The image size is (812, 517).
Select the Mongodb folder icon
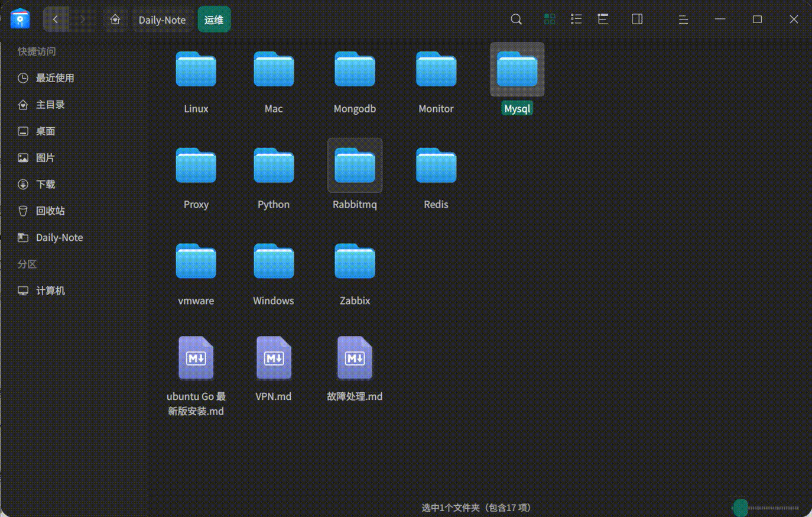[355, 69]
